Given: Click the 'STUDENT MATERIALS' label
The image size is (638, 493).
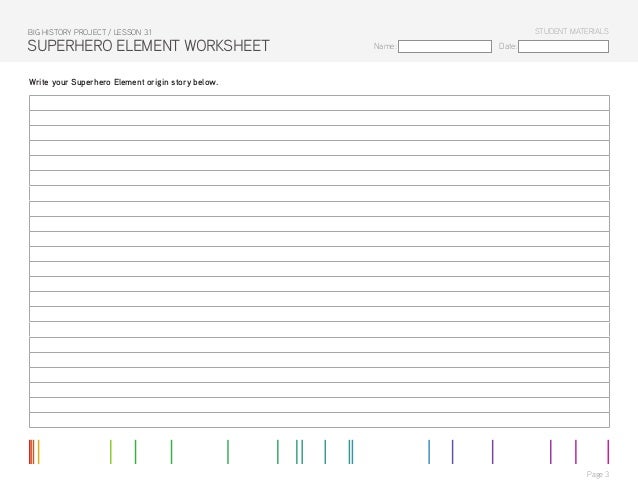Looking at the screenshot, I should tap(572, 31).
